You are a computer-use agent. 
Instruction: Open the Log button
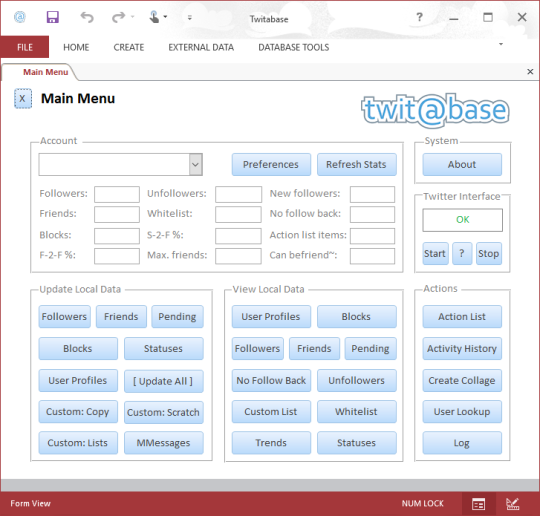pos(462,443)
